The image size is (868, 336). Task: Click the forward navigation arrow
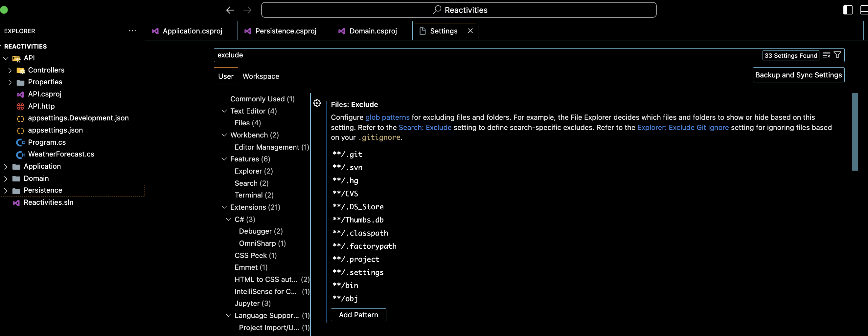(x=247, y=10)
